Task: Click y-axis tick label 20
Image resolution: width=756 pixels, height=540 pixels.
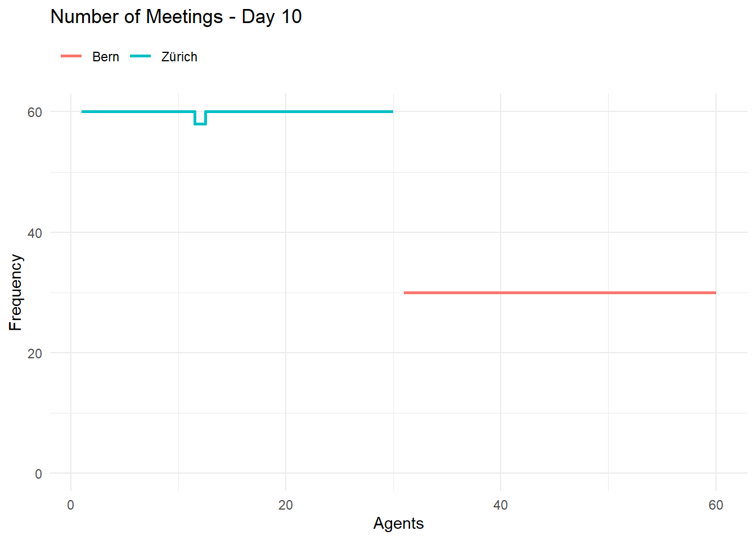Action: 35,353
